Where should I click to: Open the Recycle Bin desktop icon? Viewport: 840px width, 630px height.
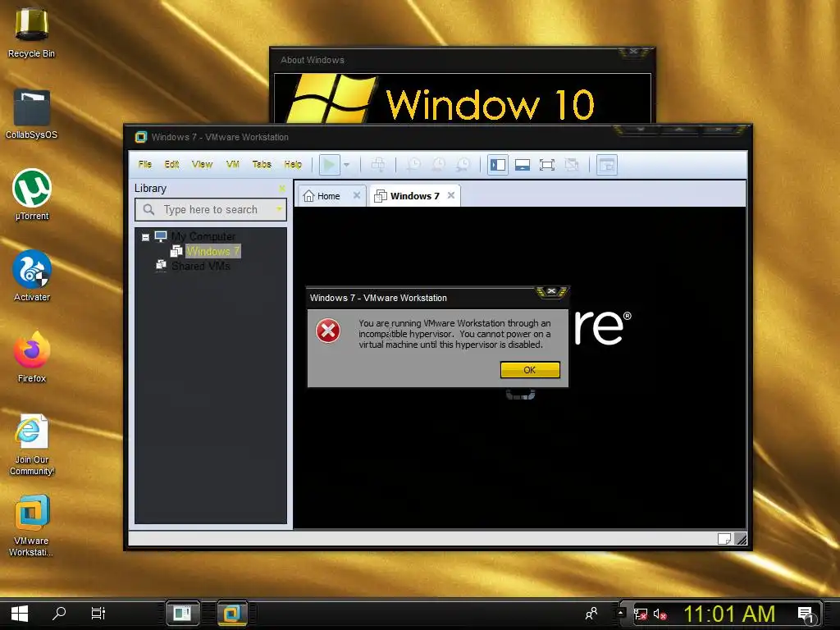tap(32, 33)
